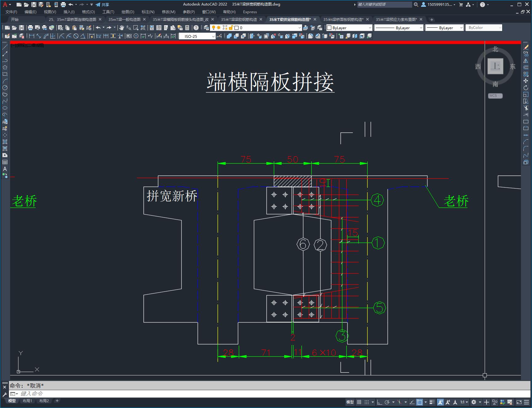Select the Multiline Text tool

coord(5,169)
